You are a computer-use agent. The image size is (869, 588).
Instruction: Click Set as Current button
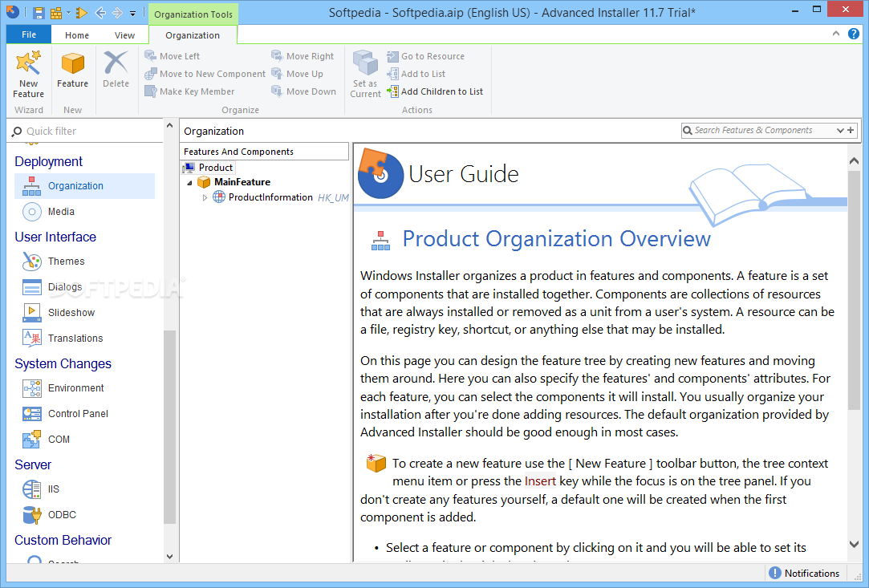pos(365,75)
